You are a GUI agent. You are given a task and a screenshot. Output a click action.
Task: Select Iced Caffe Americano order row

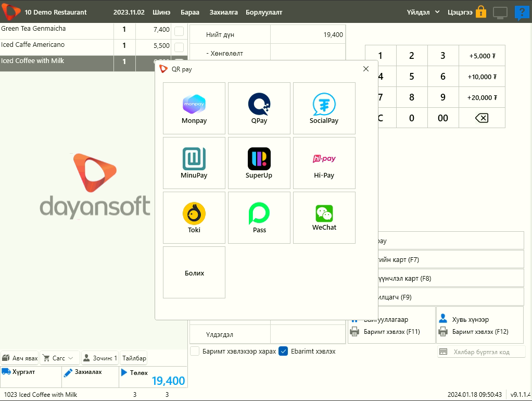pos(94,47)
